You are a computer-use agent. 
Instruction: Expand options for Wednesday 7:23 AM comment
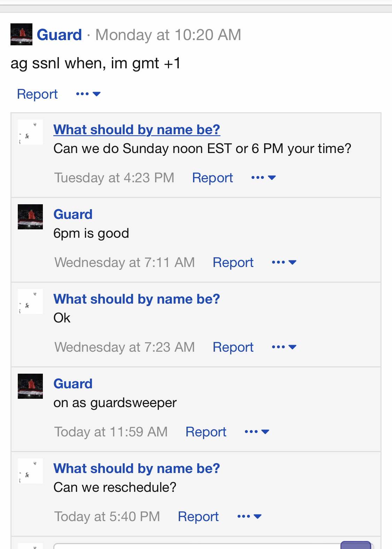point(284,347)
